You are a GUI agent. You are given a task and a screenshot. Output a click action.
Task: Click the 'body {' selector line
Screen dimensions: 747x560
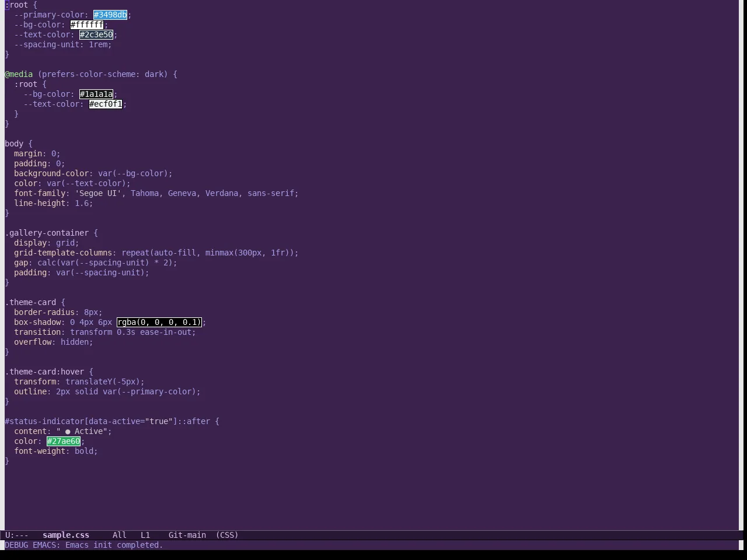pos(19,143)
